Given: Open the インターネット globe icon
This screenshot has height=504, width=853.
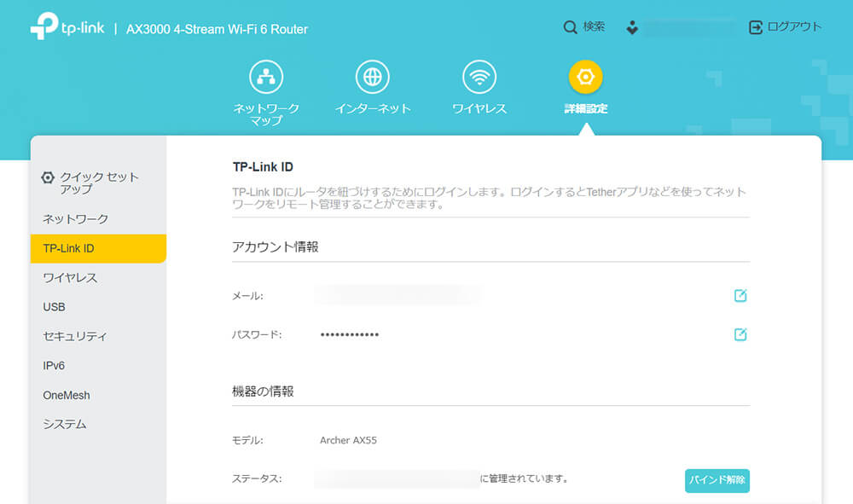Looking at the screenshot, I should coord(373,77).
